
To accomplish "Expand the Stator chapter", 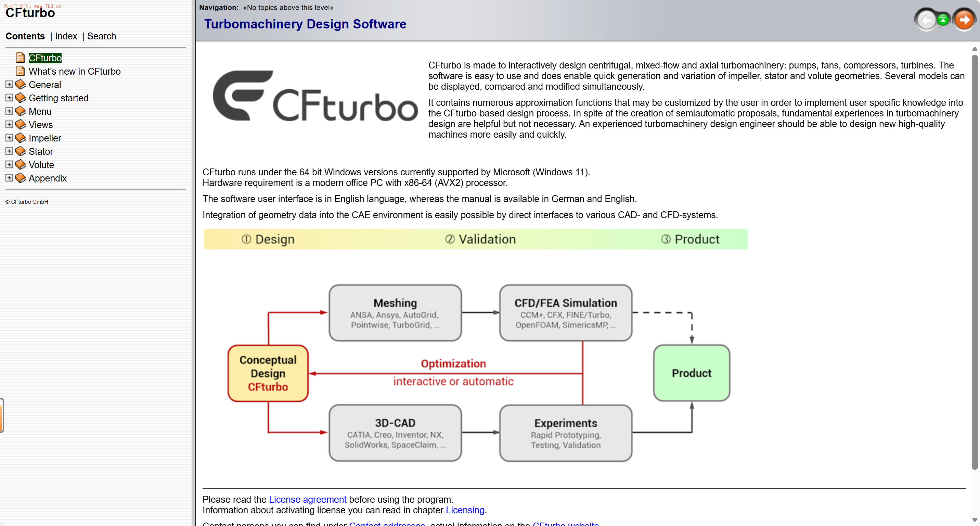I will [x=9, y=151].
